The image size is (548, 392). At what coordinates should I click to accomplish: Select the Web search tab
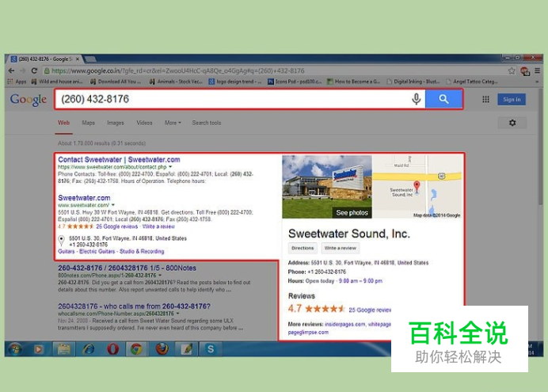click(63, 123)
